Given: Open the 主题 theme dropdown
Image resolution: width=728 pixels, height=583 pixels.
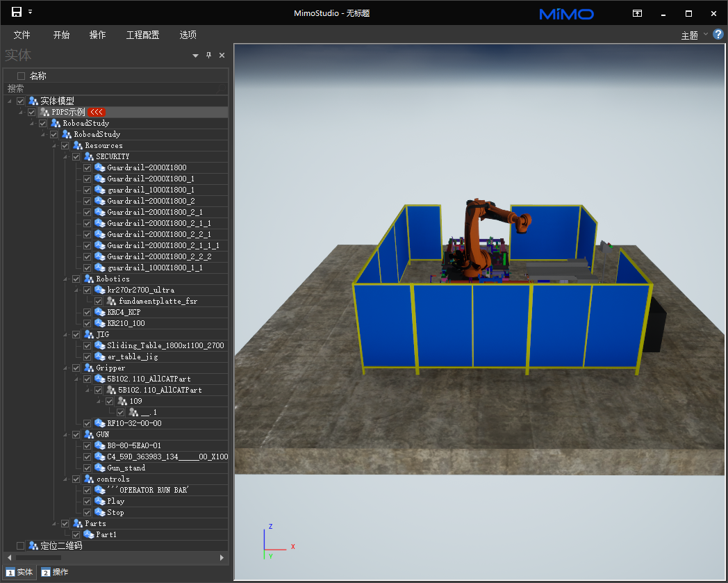Looking at the screenshot, I should (x=695, y=35).
